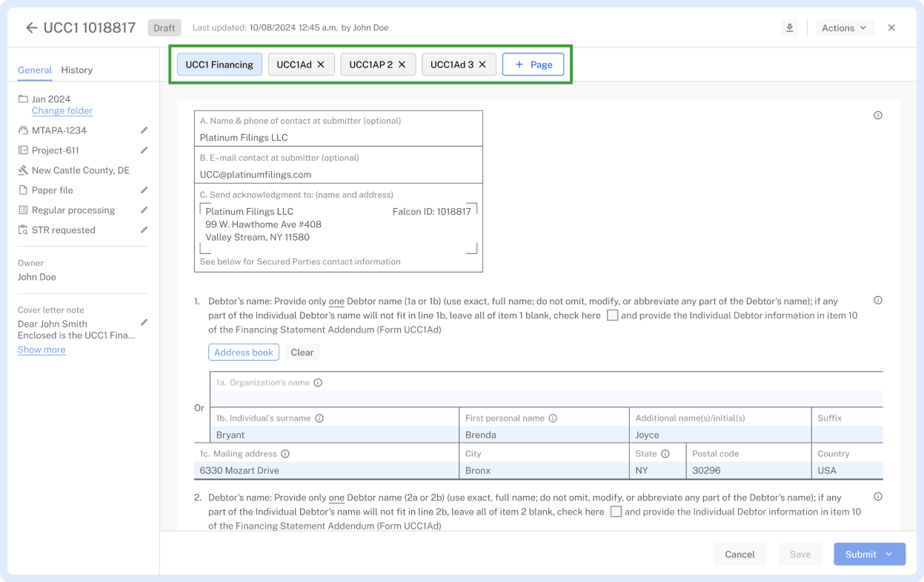Edit STR requested with its pencil icon
This screenshot has height=582, width=924.
click(x=144, y=230)
